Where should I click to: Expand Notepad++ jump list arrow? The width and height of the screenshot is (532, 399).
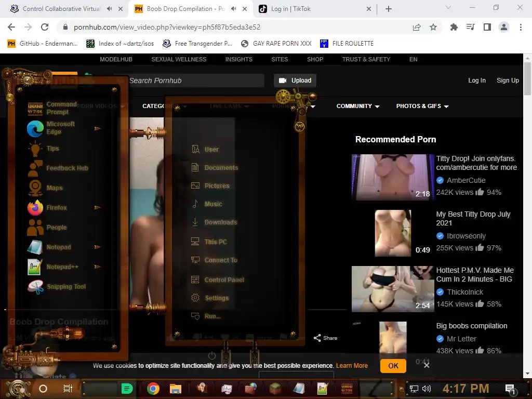pos(97,267)
